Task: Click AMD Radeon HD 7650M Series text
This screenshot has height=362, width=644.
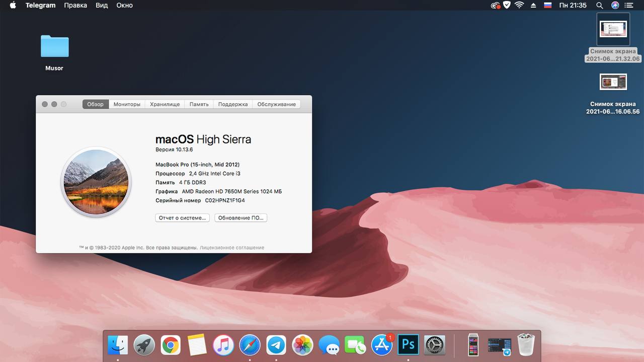Action: (x=232, y=191)
